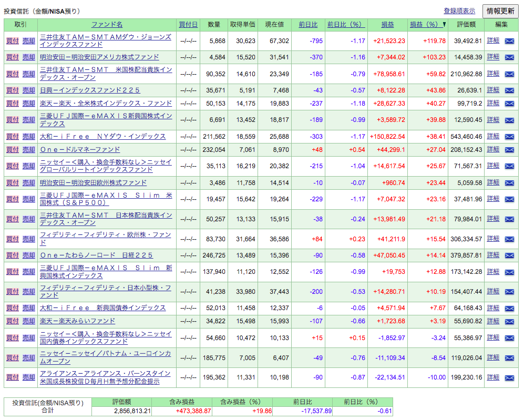Click 買付 for アライアンス・バーンスタイン fund
524x420 pixels.
click(13, 377)
